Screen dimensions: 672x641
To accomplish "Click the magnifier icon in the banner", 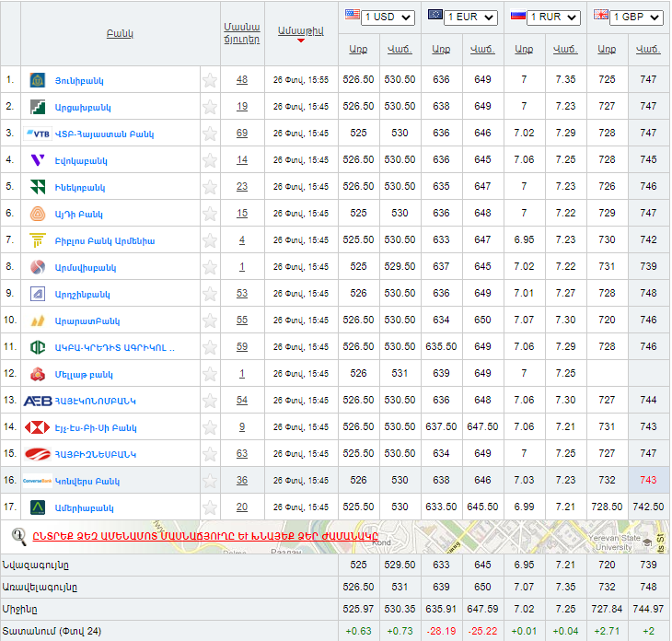I will [18, 535].
